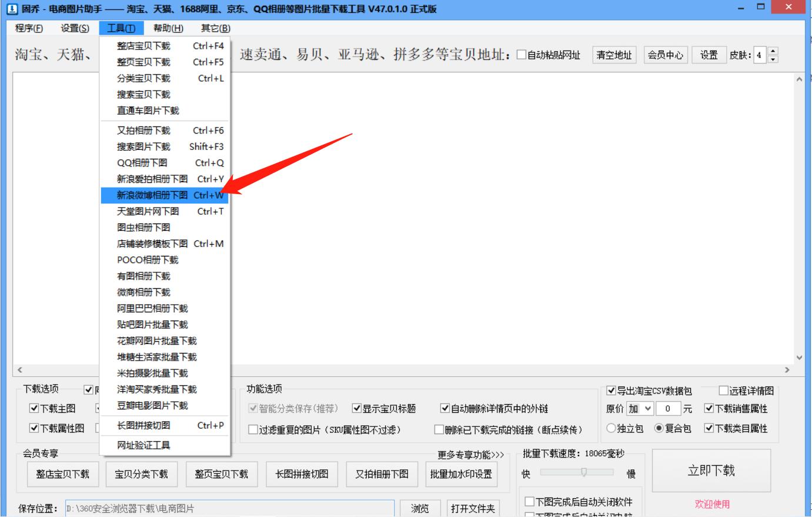Click 批量加水印设置 button

462,473
